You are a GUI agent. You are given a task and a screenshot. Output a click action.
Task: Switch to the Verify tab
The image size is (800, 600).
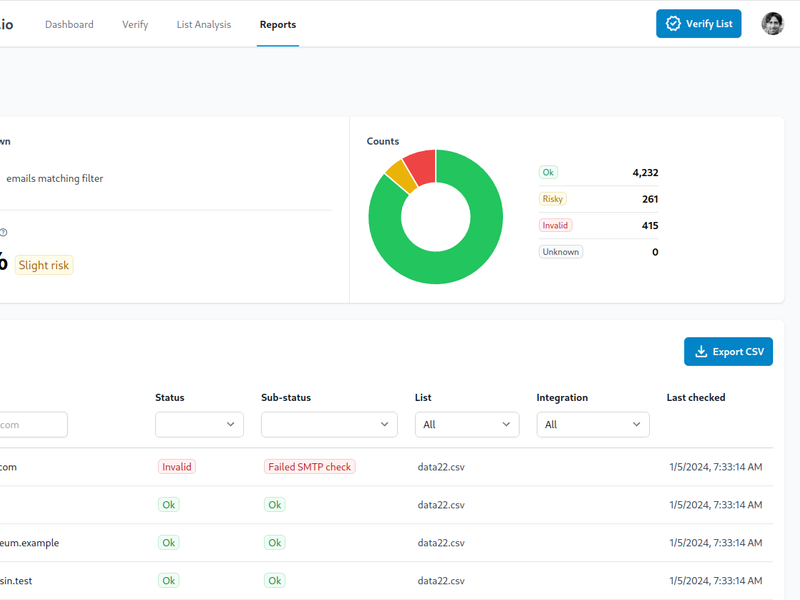tap(135, 25)
